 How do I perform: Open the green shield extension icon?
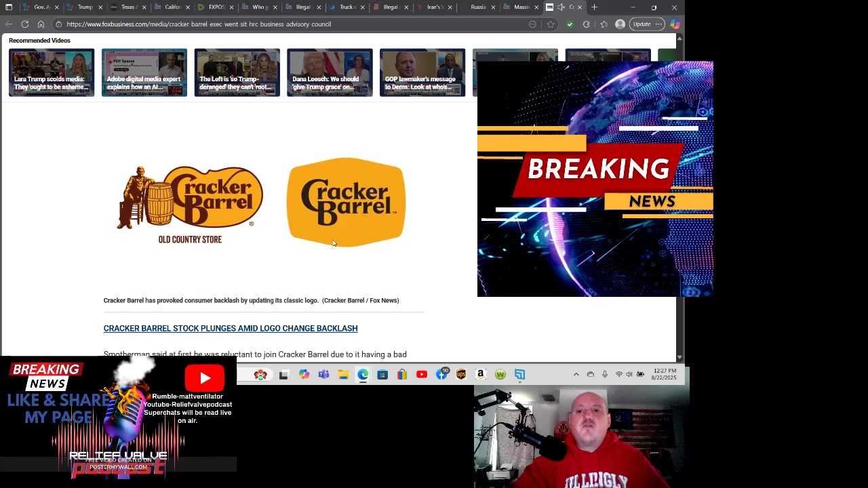tap(570, 24)
